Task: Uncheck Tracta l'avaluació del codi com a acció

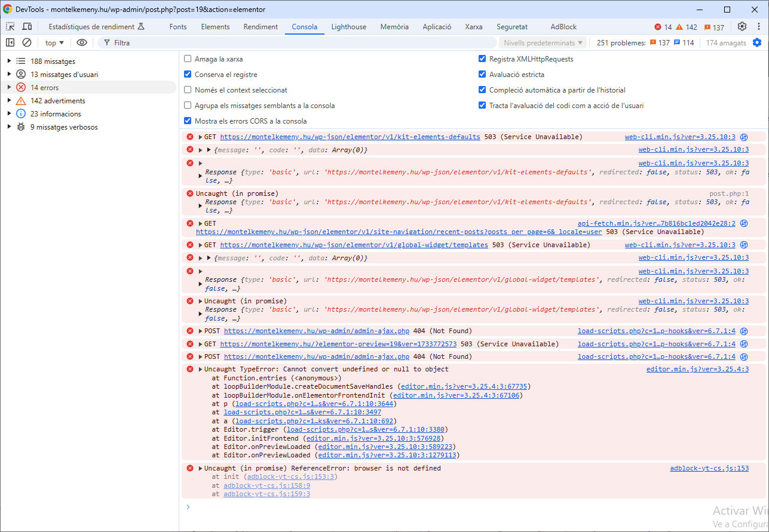Action: pos(482,106)
